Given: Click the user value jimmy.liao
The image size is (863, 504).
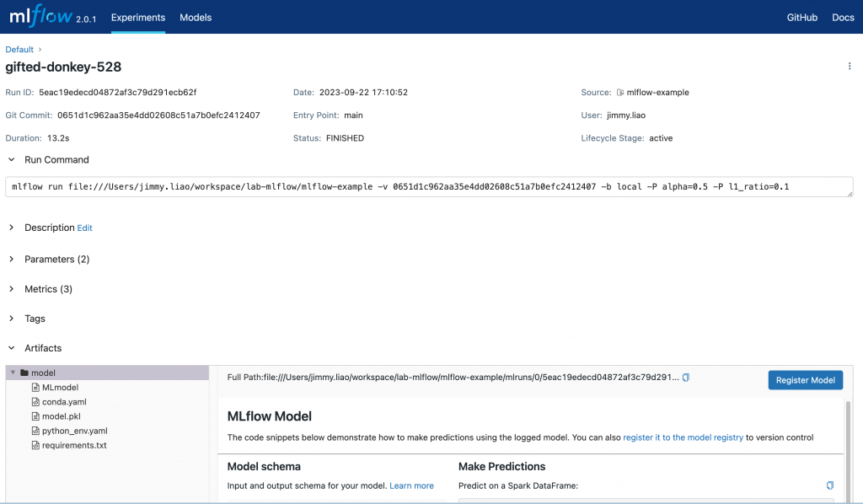Looking at the screenshot, I should [626, 115].
